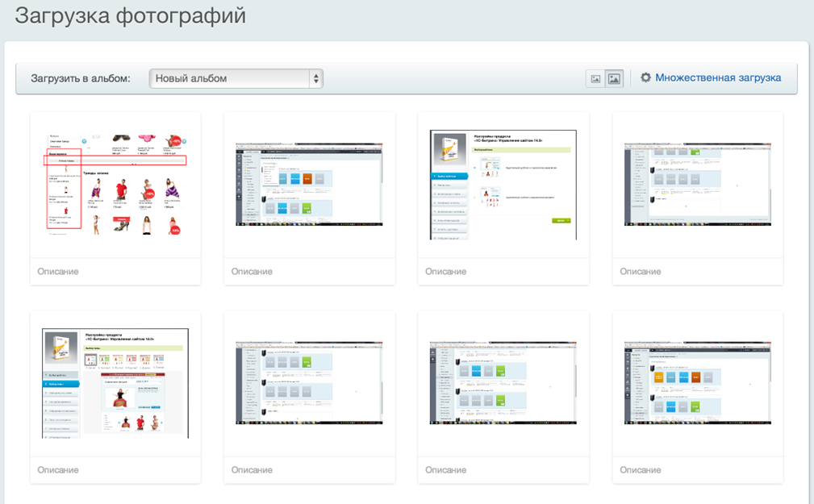This screenshot has width=814, height=504.
Task: Select third photo thumbnail in bottom row
Action: (x=503, y=382)
